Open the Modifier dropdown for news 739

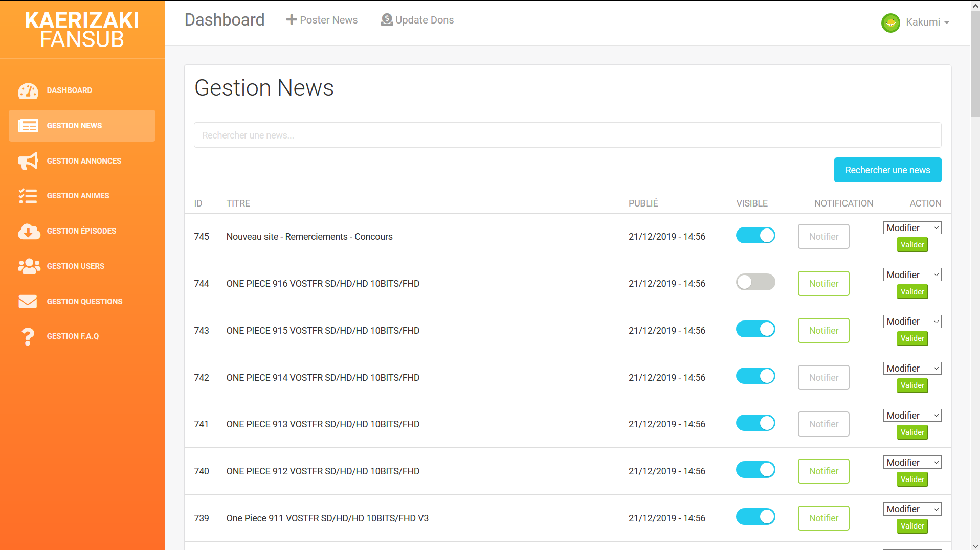point(912,509)
